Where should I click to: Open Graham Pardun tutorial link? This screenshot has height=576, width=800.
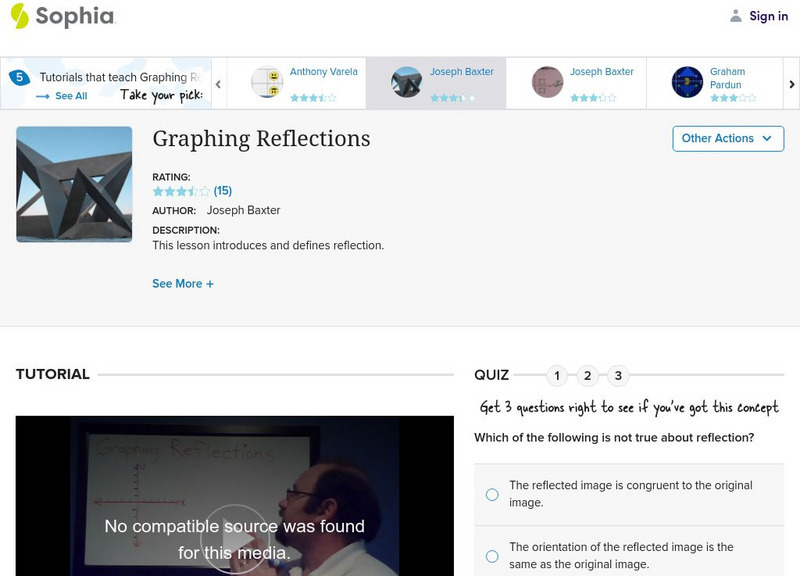(727, 78)
